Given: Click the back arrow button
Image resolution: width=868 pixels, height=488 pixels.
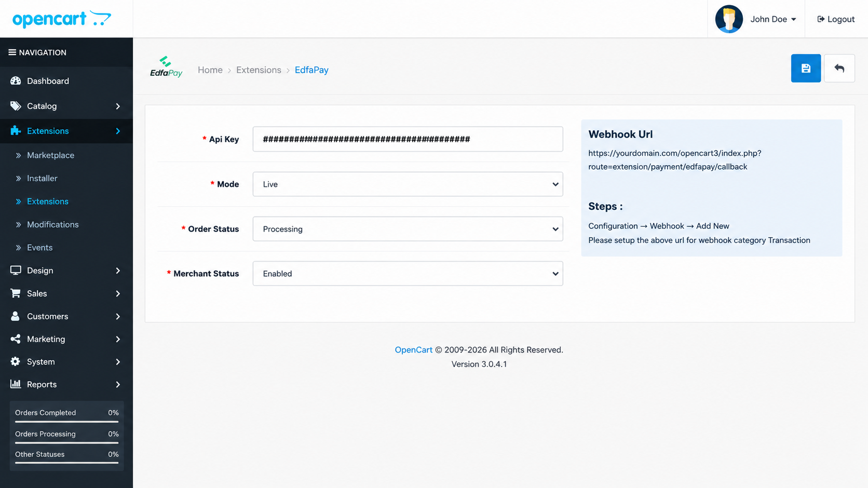Looking at the screenshot, I should tap(839, 68).
